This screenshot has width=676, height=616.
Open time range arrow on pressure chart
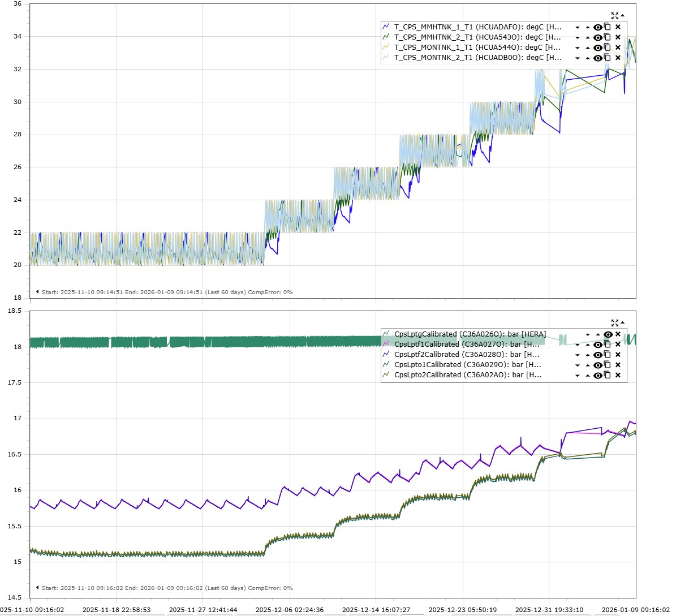point(37,588)
